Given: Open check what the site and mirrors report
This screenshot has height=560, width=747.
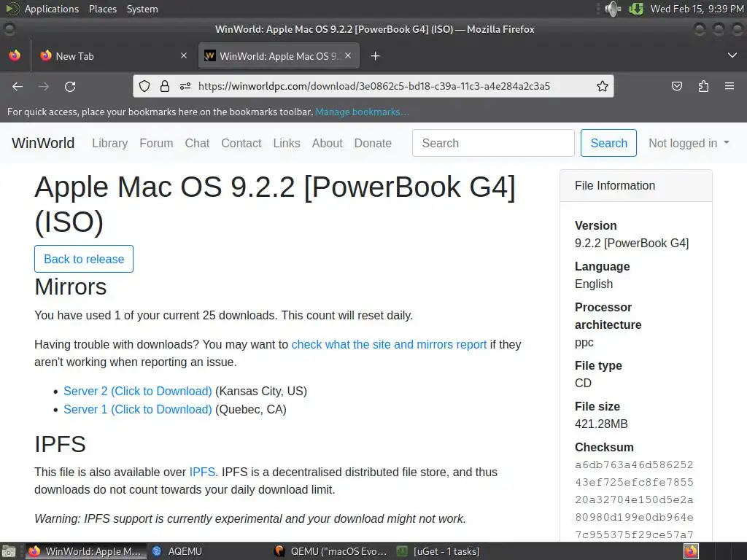Looking at the screenshot, I should click(390, 344).
